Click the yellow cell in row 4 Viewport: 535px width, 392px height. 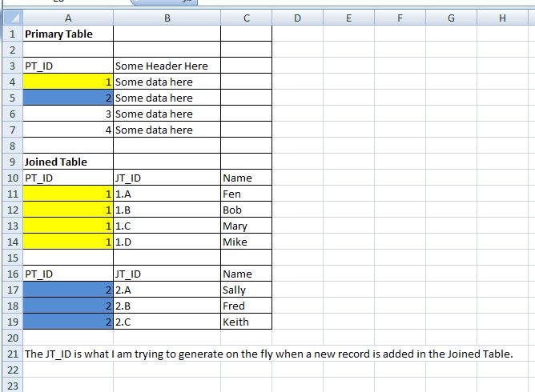67,82
